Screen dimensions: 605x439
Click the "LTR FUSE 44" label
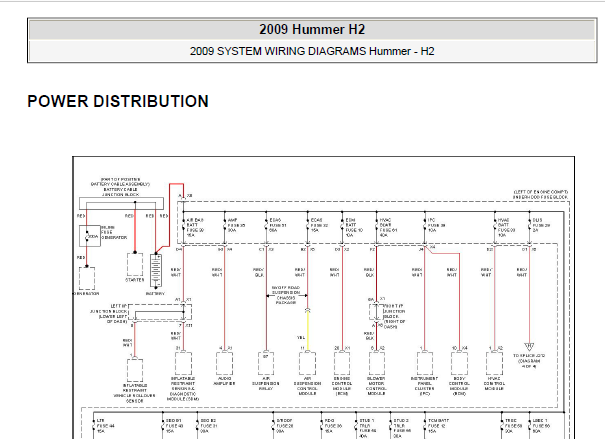click(105, 425)
